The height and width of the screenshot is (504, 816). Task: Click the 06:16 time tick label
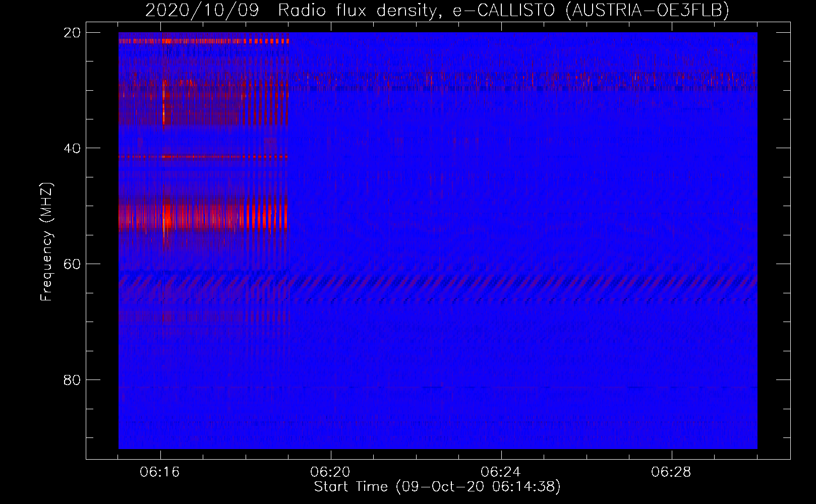click(160, 472)
